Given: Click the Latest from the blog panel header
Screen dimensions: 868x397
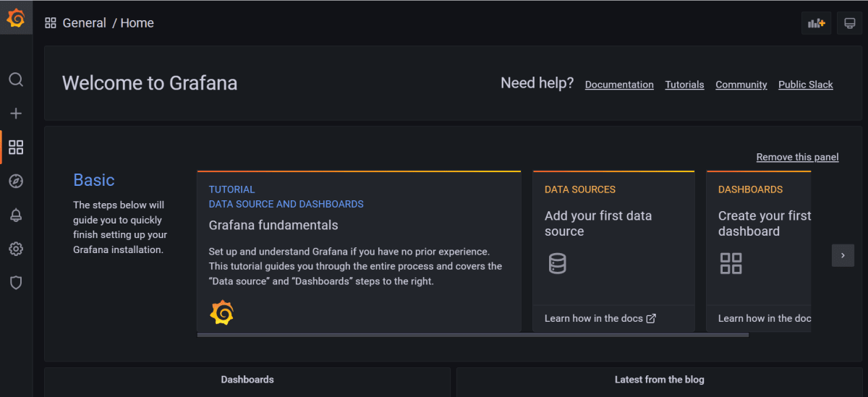Looking at the screenshot, I should (660, 380).
